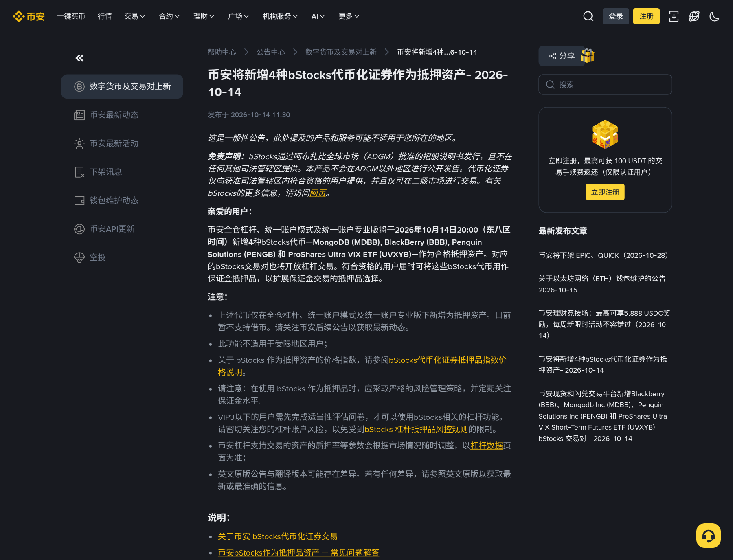Click the large gift box image
Viewport: 733px width, 560px height.
pyautogui.click(x=605, y=134)
